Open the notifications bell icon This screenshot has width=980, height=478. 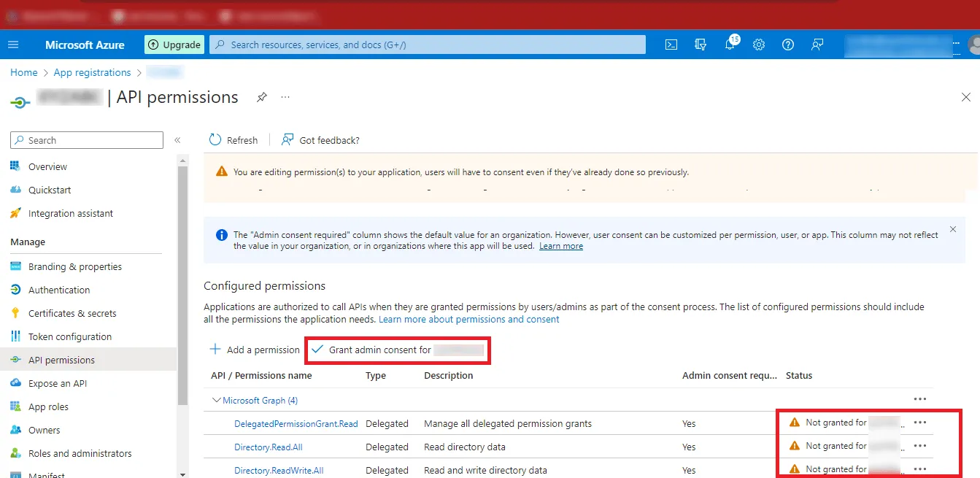tap(730, 45)
